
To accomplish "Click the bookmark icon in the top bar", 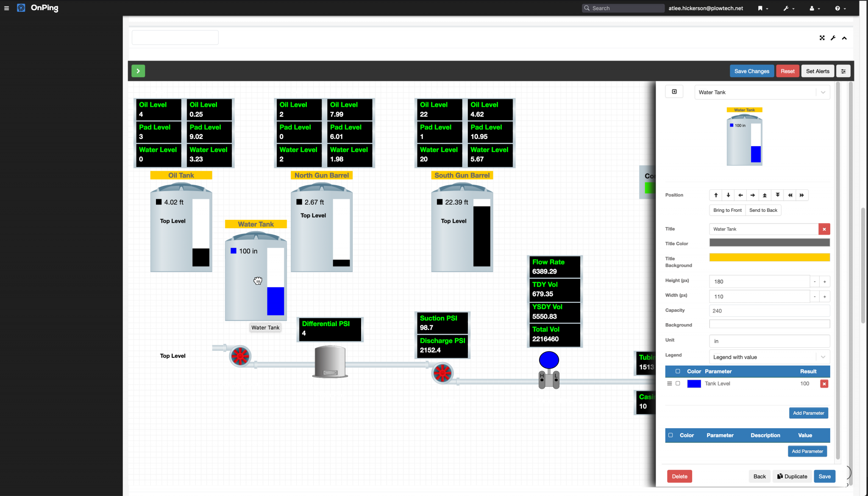I will tap(759, 8).
